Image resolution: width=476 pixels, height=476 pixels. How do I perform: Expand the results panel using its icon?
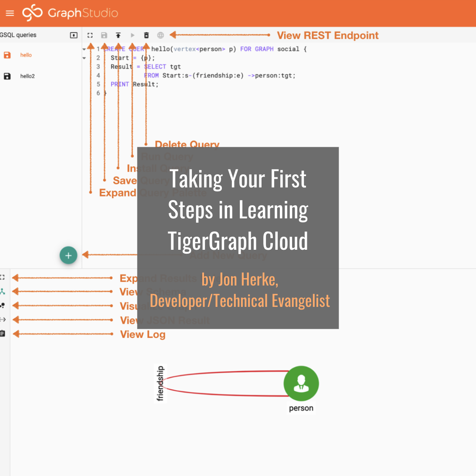[x=3, y=277]
